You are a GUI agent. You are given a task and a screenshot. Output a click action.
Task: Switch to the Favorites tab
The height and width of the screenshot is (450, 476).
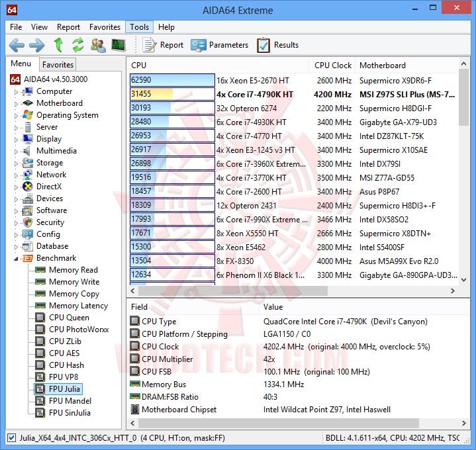click(x=58, y=65)
